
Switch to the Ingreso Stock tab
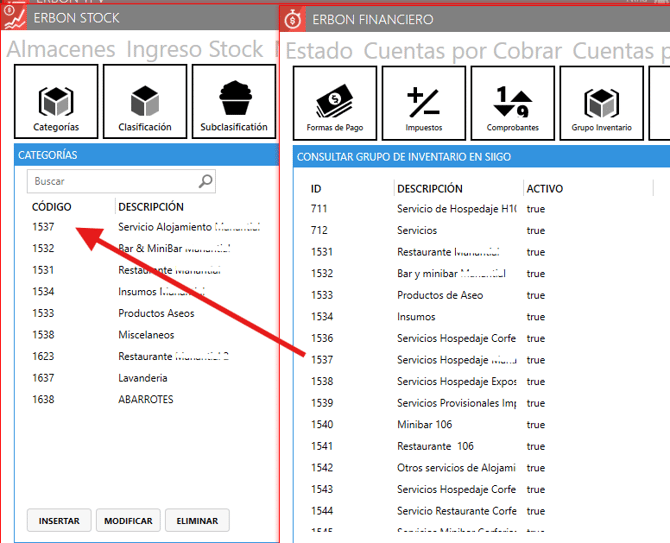tap(194, 49)
